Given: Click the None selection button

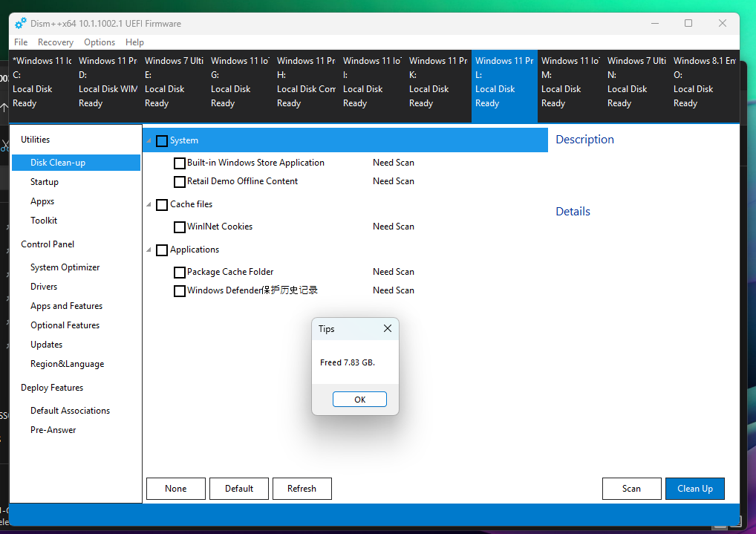Looking at the screenshot, I should (x=176, y=489).
